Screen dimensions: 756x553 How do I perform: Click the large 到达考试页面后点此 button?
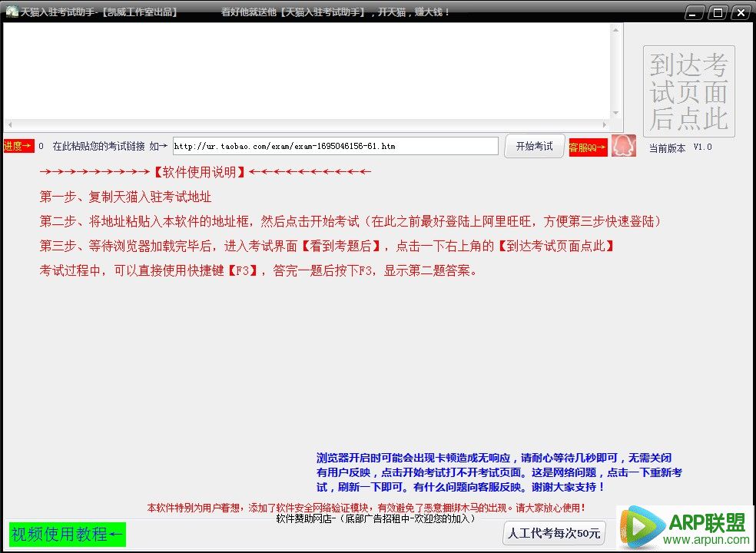pos(688,91)
